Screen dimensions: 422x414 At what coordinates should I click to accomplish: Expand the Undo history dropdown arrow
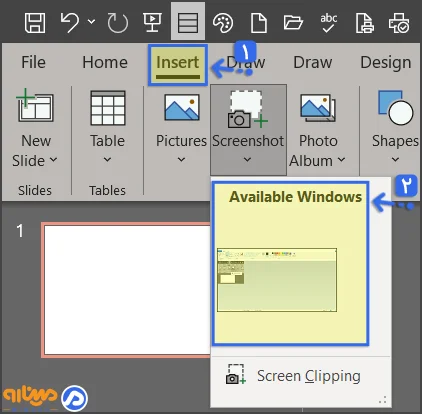pos(91,22)
